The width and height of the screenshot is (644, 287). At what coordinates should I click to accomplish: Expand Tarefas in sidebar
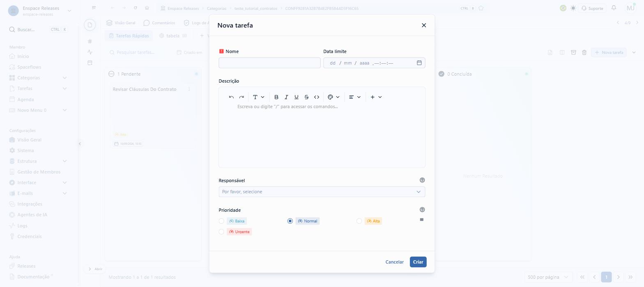click(x=64, y=88)
